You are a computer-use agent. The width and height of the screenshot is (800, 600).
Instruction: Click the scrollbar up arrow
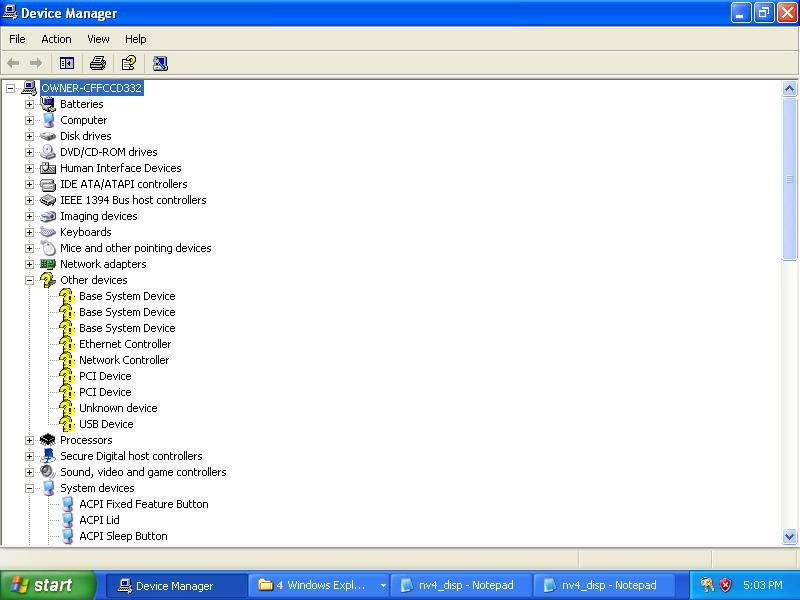(789, 89)
